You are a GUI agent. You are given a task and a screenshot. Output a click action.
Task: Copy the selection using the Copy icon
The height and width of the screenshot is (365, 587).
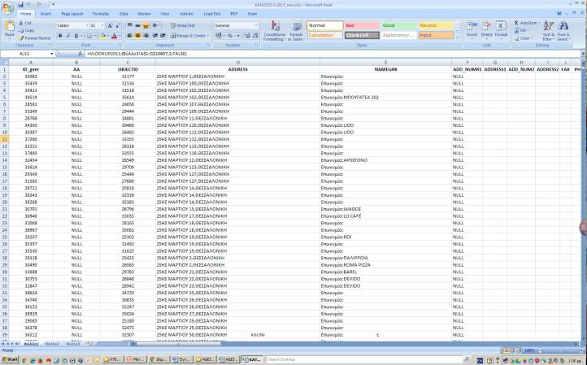(x=22, y=31)
